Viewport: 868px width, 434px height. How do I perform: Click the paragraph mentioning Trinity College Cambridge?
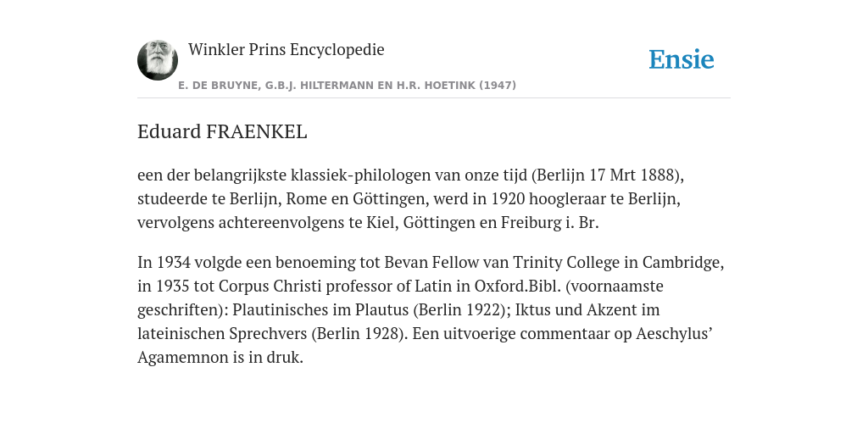click(431, 310)
